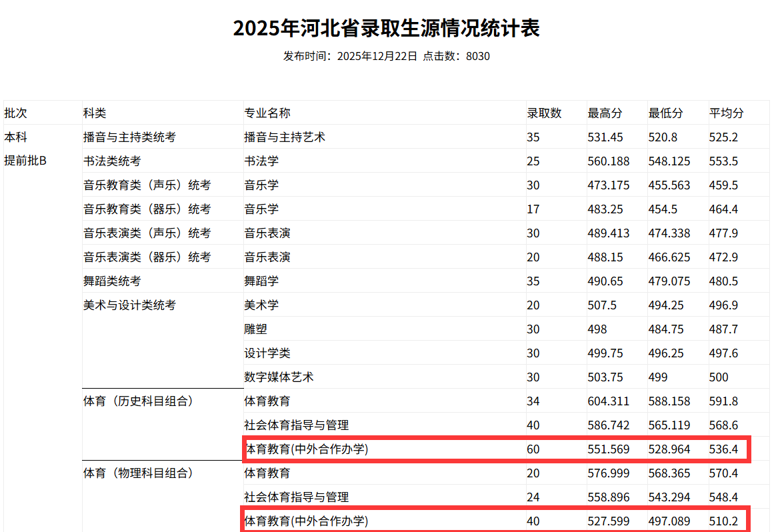Click the average score 536.4

point(723,449)
